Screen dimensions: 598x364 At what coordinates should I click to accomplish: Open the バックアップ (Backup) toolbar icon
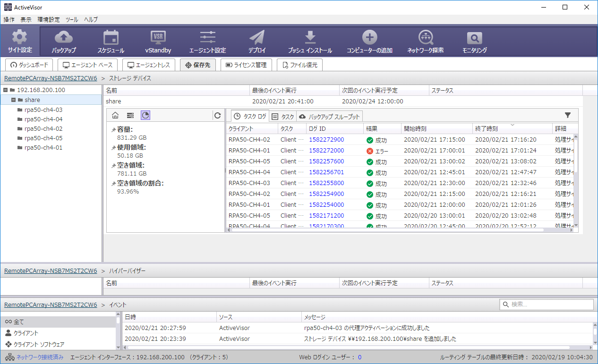[64, 37]
